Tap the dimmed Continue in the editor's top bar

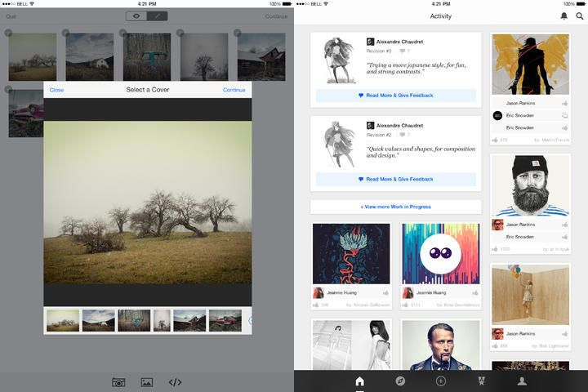pos(276,16)
